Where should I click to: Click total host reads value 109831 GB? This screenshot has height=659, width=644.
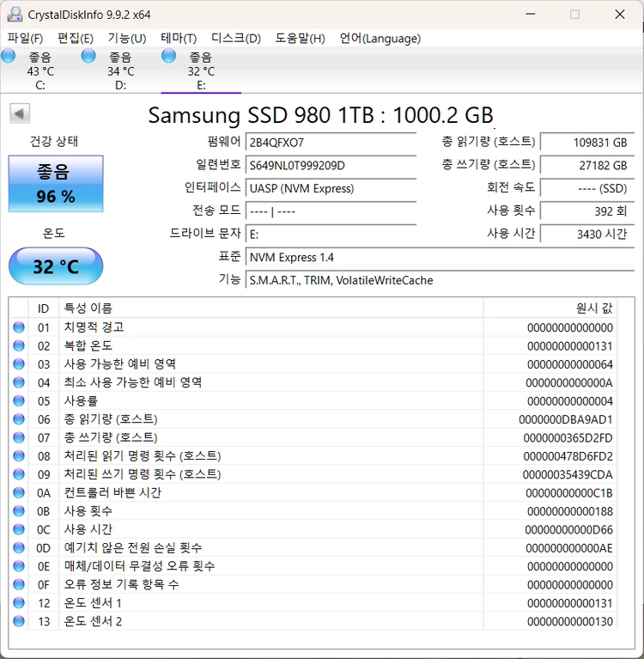click(x=587, y=142)
